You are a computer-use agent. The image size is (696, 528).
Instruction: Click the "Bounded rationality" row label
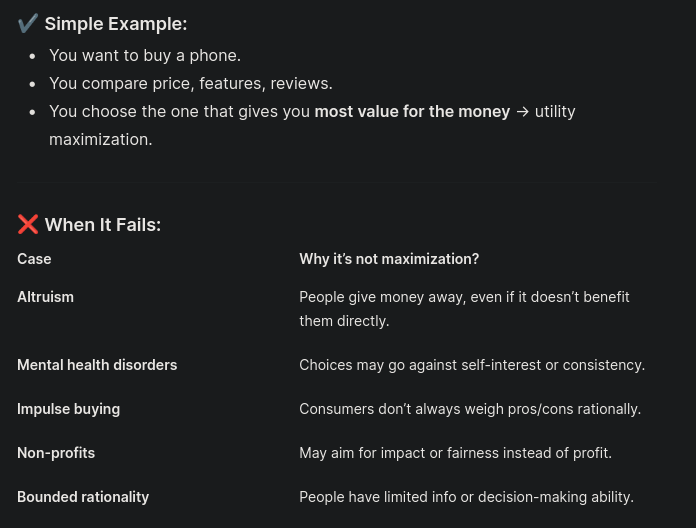pos(83,497)
